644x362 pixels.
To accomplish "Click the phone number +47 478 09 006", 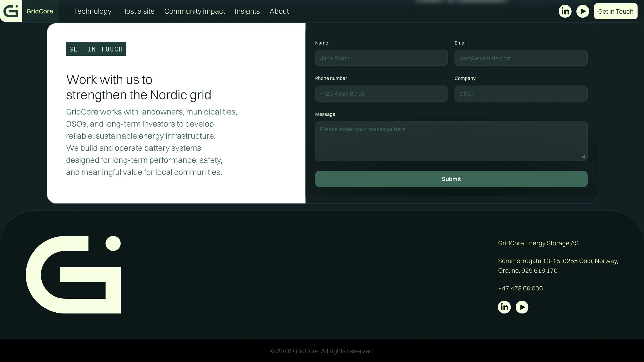I will (520, 288).
